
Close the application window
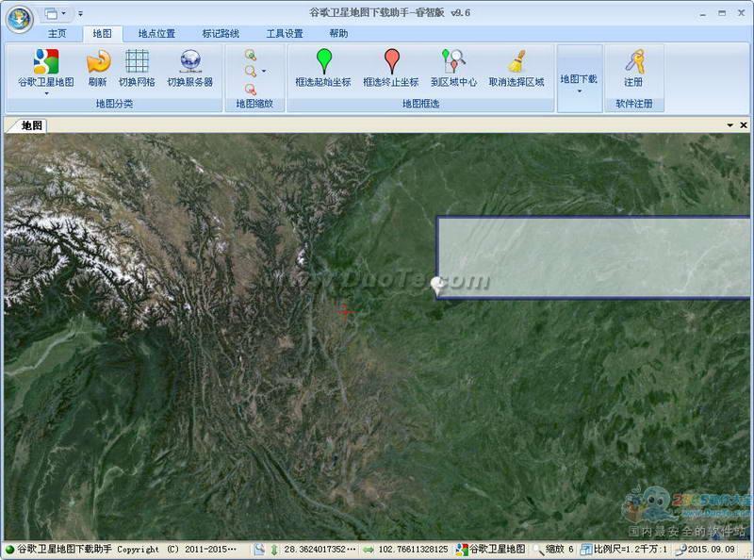[742, 13]
